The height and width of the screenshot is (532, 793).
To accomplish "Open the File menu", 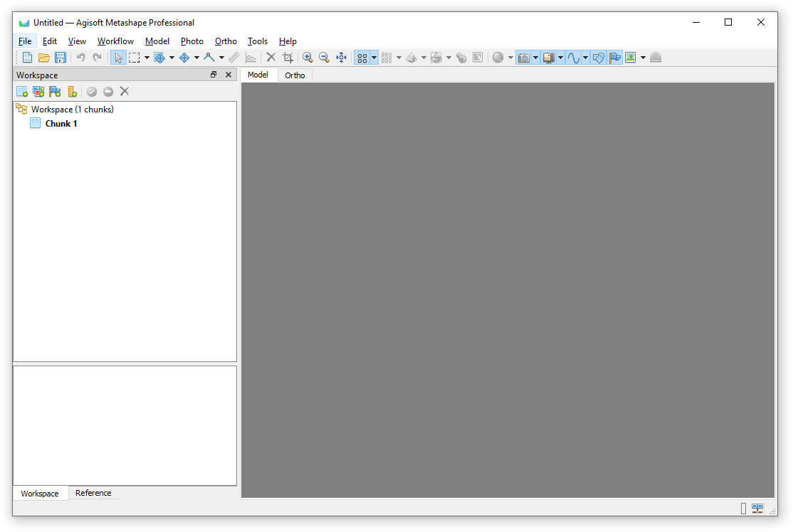I will pyautogui.click(x=25, y=41).
